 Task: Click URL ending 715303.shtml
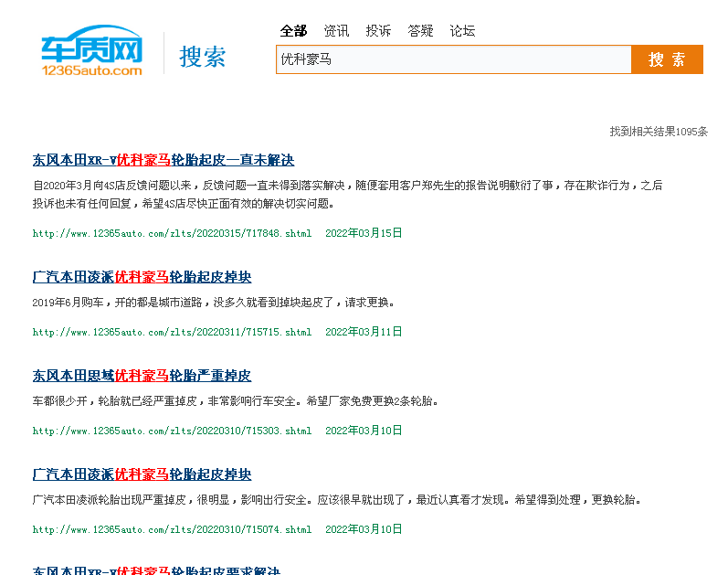(172, 431)
